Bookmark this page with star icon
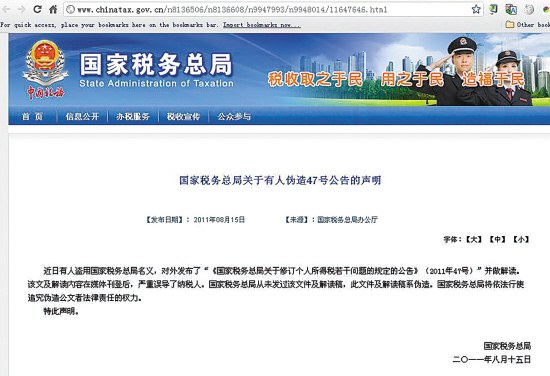The height and width of the screenshot is (376, 550). [476, 9]
